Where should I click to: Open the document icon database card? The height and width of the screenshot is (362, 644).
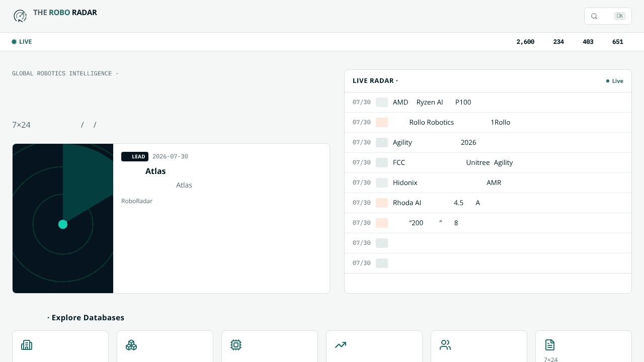pyautogui.click(x=584, y=346)
